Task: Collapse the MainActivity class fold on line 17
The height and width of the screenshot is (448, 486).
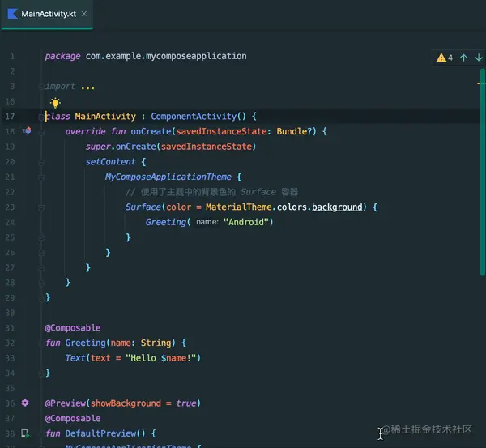Action: pyautogui.click(x=41, y=117)
